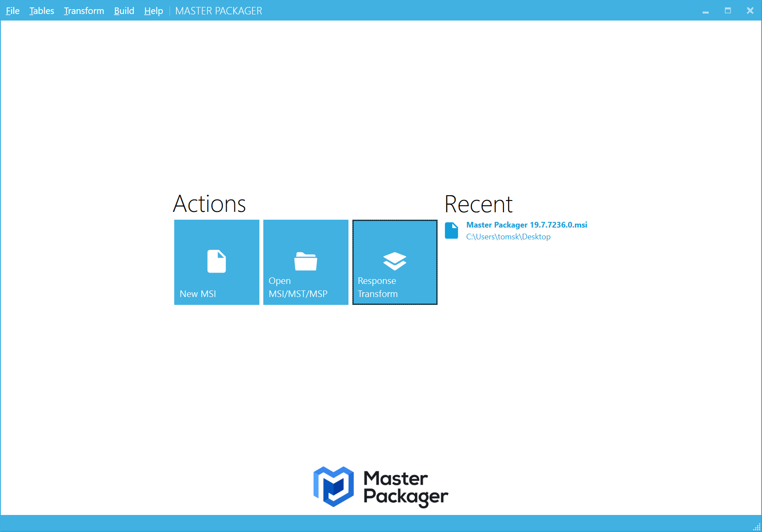
Task: Click the Actions heading
Action: [210, 204]
